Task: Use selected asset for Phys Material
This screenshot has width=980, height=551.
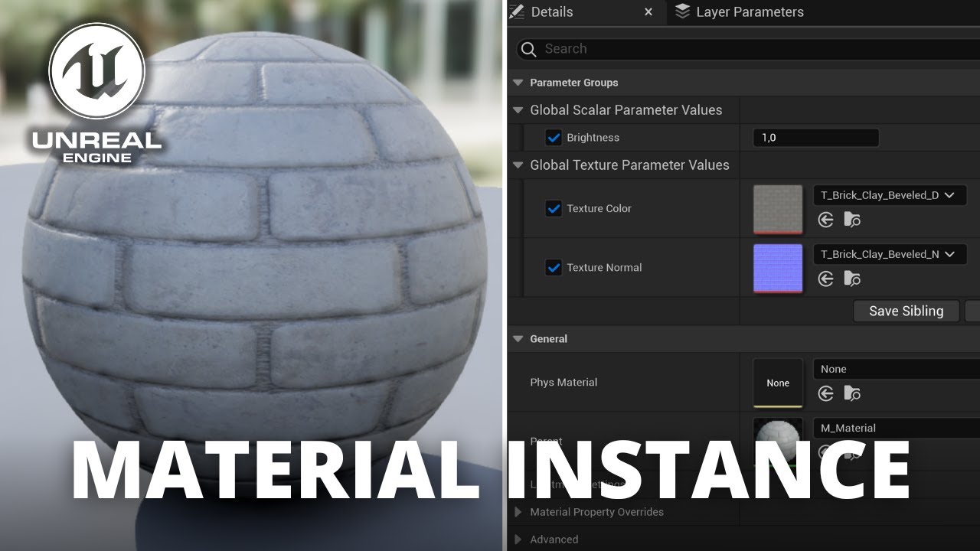Action: [x=825, y=393]
